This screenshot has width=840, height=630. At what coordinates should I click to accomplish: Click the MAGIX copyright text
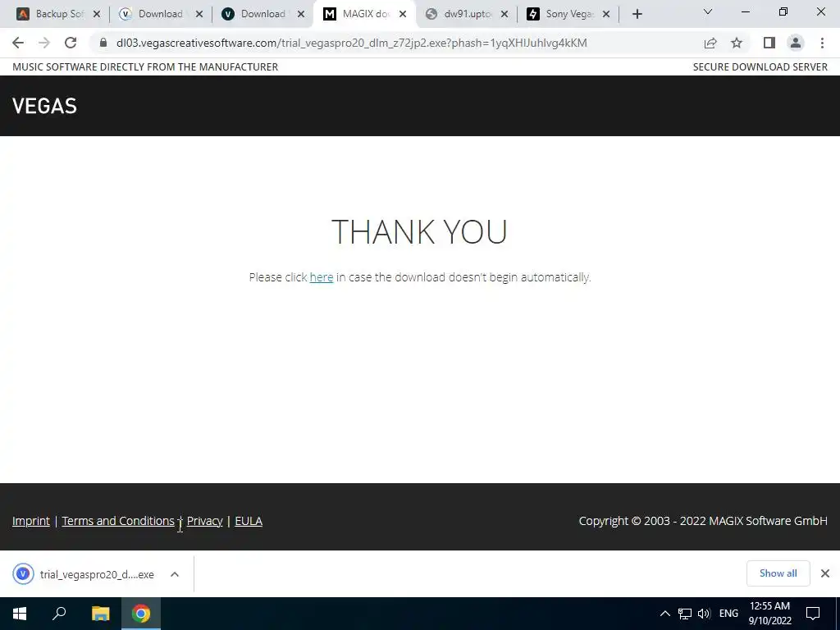coord(703,521)
